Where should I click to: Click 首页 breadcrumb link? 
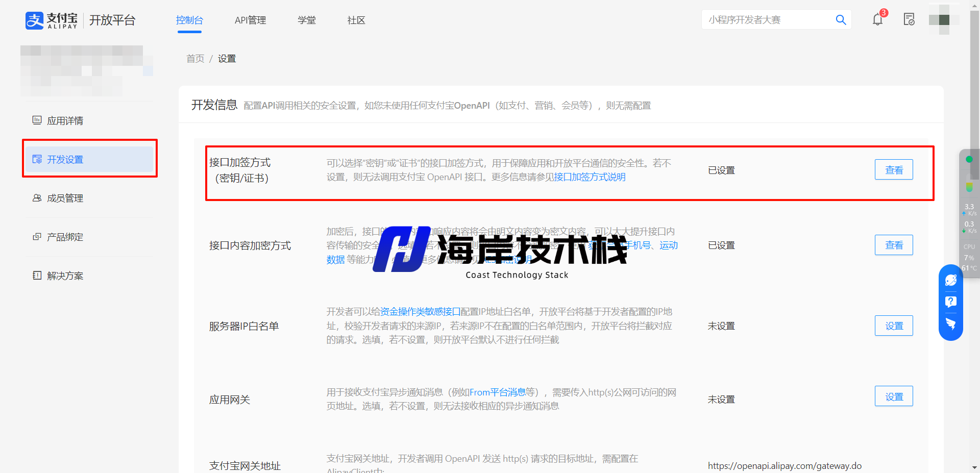tap(195, 59)
